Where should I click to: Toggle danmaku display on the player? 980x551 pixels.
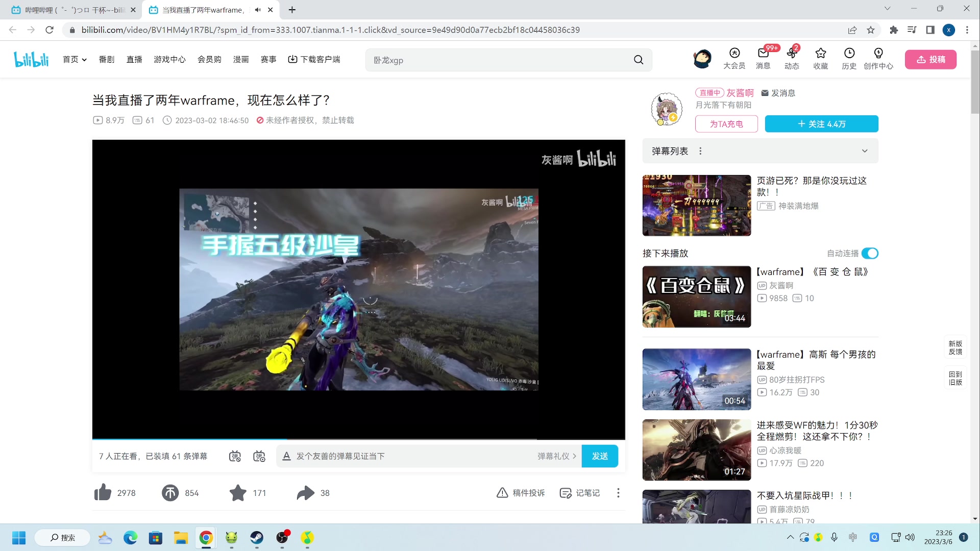(x=235, y=456)
